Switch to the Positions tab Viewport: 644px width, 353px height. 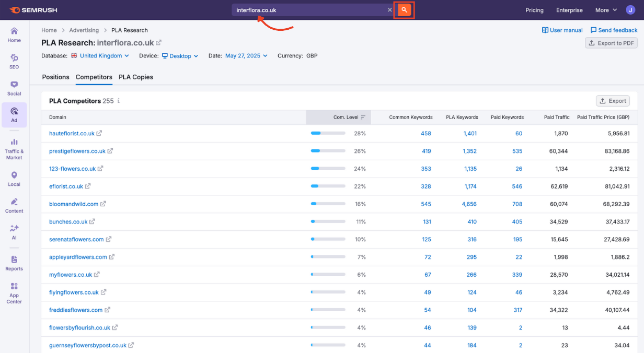55,77
